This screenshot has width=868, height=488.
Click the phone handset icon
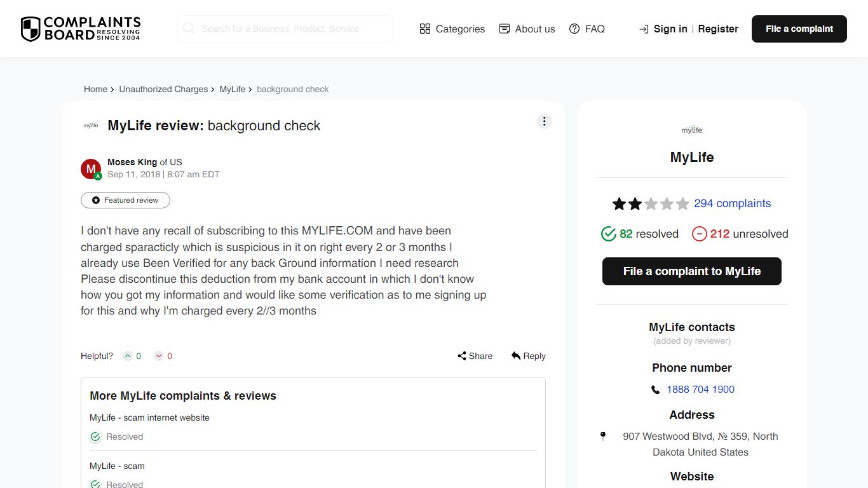click(x=655, y=390)
